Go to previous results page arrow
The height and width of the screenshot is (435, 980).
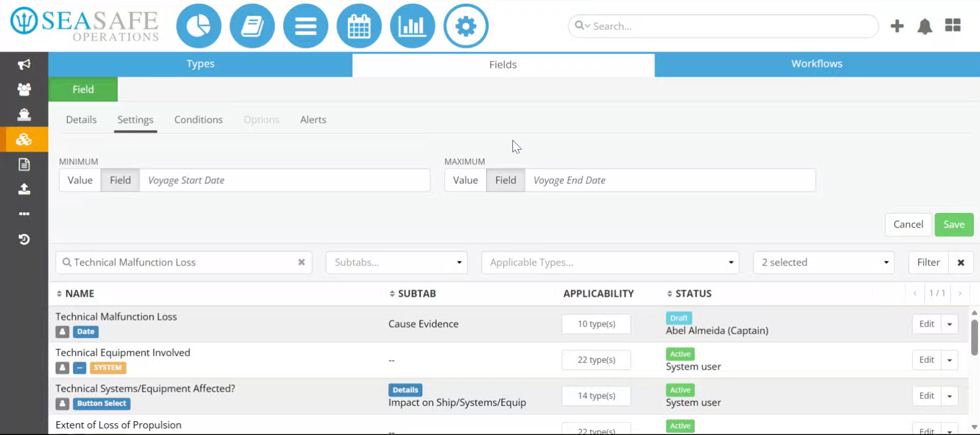(915, 294)
